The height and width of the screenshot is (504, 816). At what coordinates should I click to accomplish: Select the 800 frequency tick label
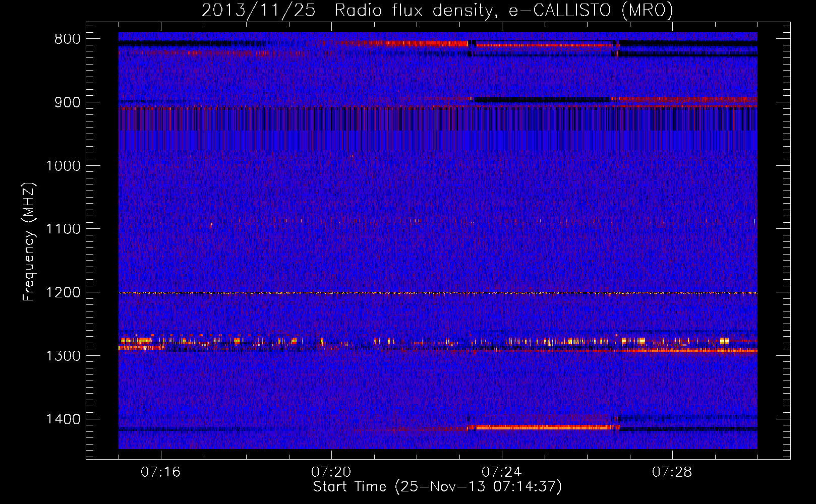click(x=68, y=39)
